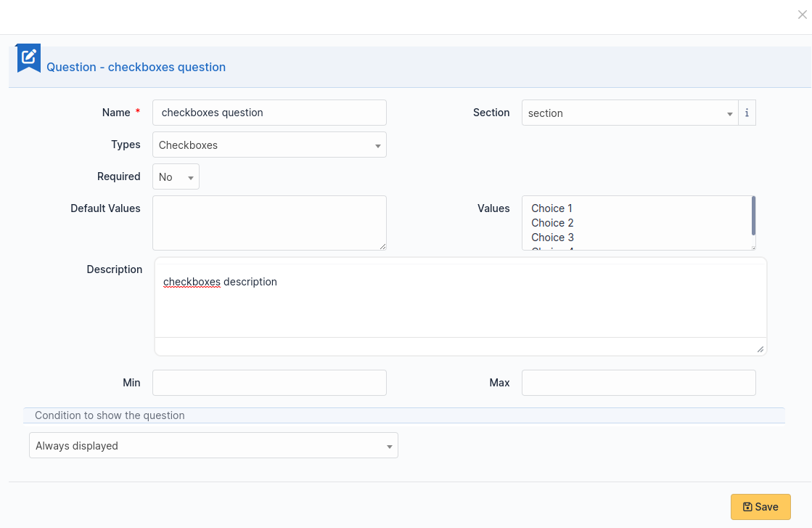Click the Section dropdown arrow icon
The width and height of the screenshot is (812, 528).
point(730,113)
